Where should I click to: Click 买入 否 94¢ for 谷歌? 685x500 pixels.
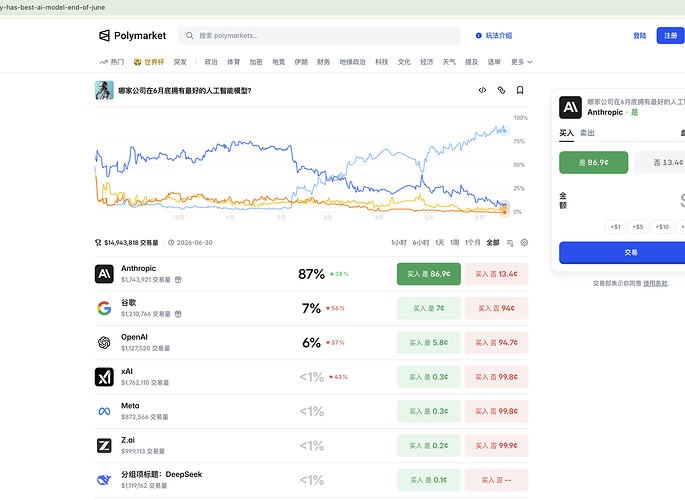coord(496,308)
